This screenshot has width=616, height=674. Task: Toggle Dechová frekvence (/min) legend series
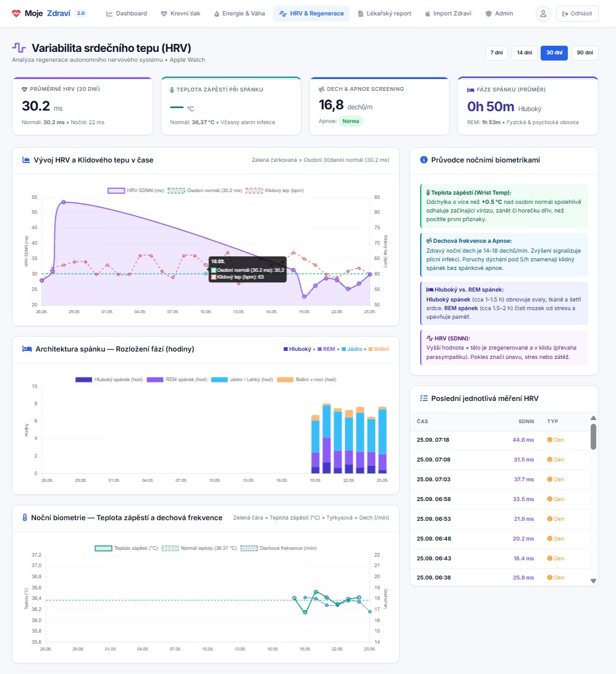pos(279,548)
